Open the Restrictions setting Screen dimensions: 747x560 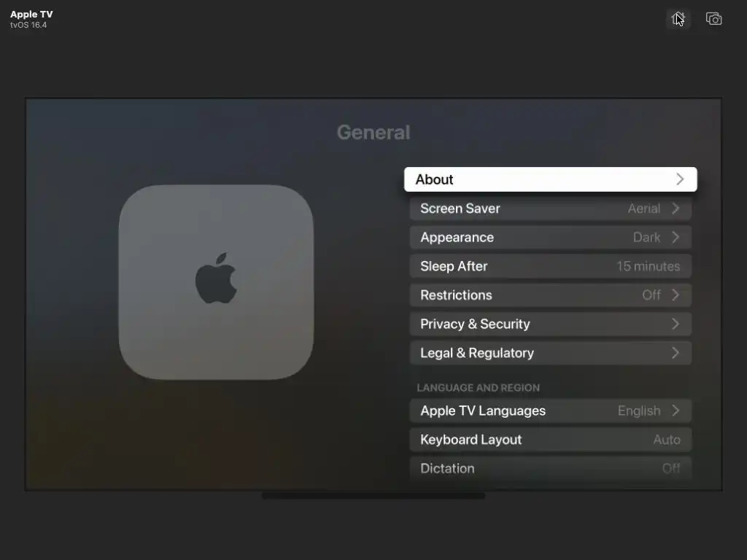[550, 295]
